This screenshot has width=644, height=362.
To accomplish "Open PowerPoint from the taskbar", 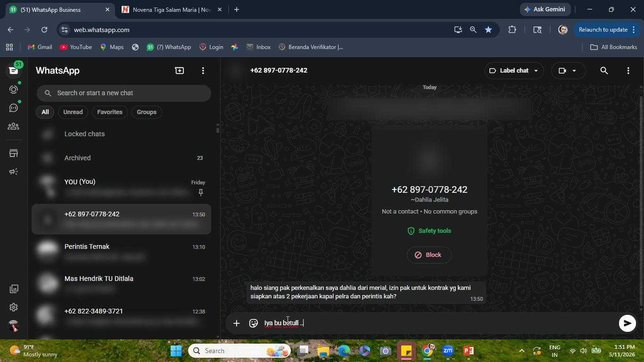I will (x=468, y=351).
